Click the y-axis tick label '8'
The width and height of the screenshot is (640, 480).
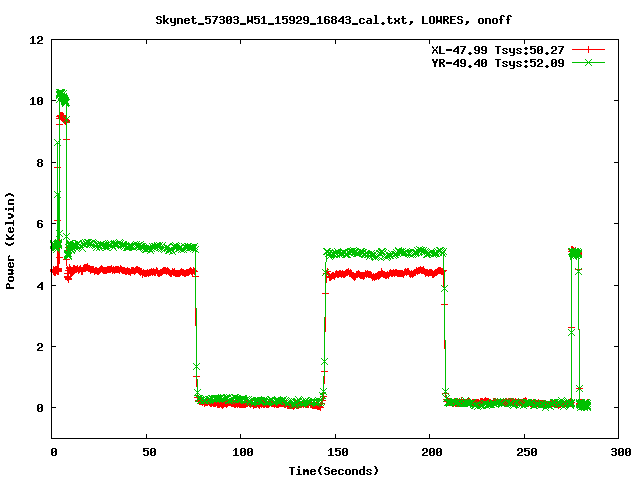[40, 163]
